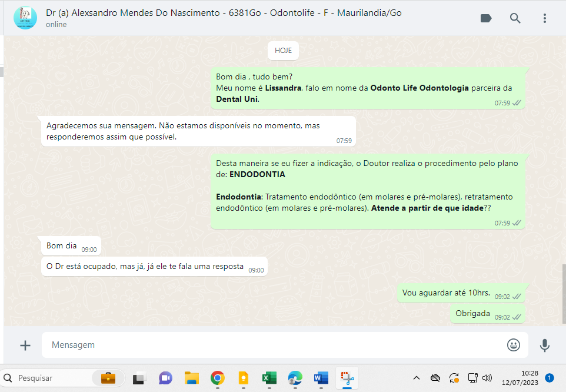Screen dimensions: 566x392
Task: Select the 'Agradecemos sua mensagem' auto-reply
Action: click(198, 131)
